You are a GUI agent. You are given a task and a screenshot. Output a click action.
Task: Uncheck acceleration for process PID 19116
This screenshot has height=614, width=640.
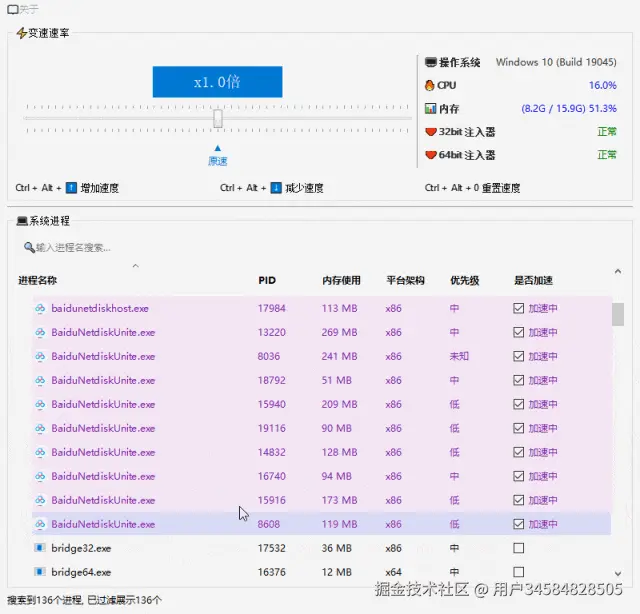[518, 428]
